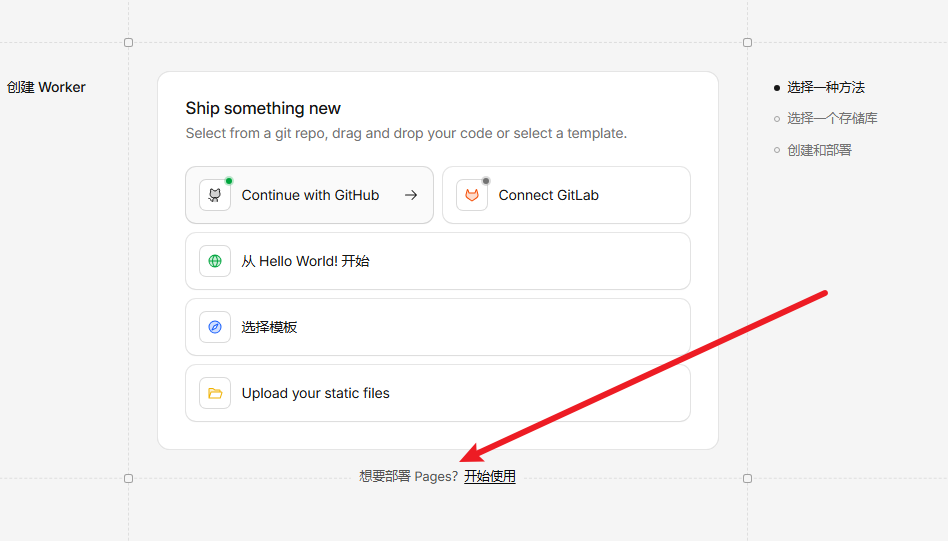This screenshot has width=948, height=541.
Task: Go to the 选择一个存储库 step label
Action: click(x=832, y=119)
